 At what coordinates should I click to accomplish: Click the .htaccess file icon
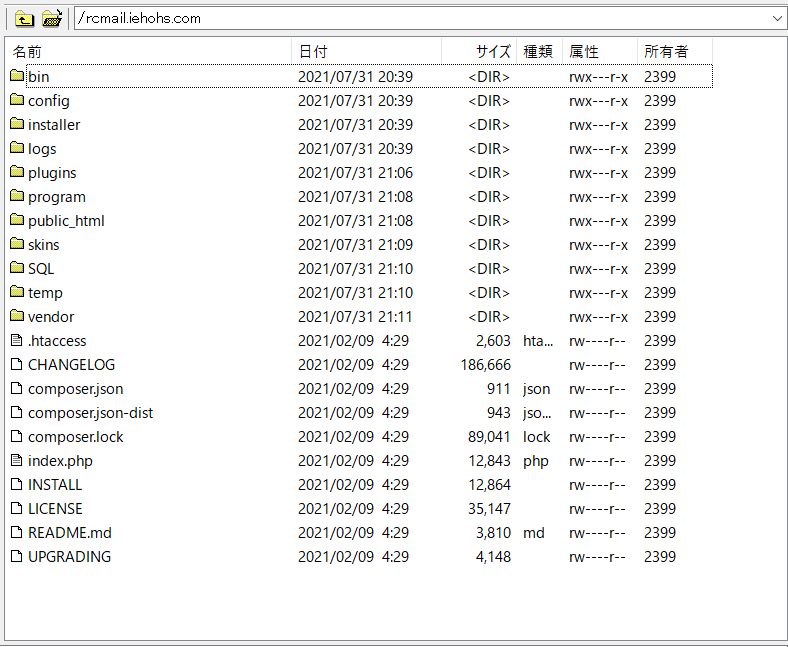17,340
